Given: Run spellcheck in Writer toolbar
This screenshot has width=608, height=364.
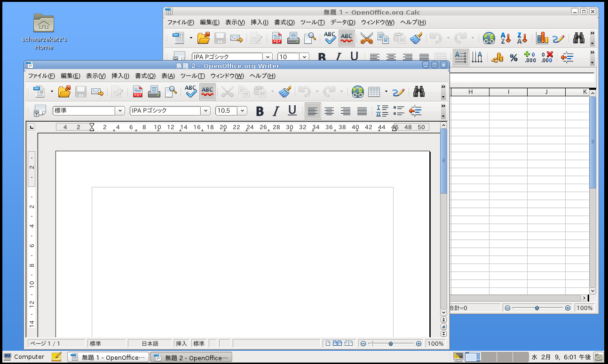Looking at the screenshot, I should (x=190, y=91).
